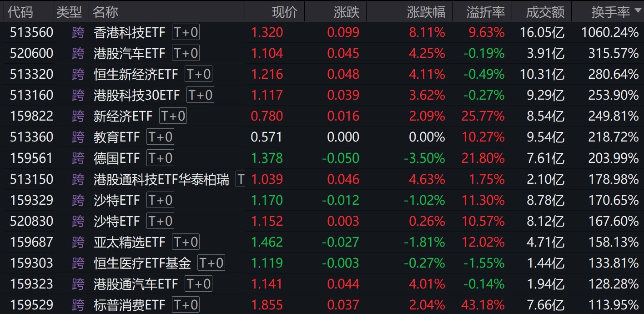Click the T+0 badge beside 港股汽车ETF
This screenshot has height=314, width=644.
tap(186, 53)
